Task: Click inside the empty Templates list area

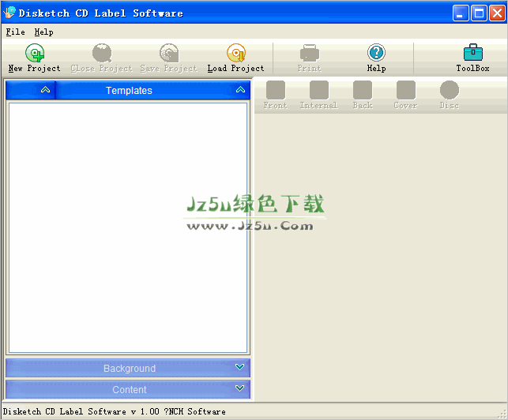Action: 128,227
